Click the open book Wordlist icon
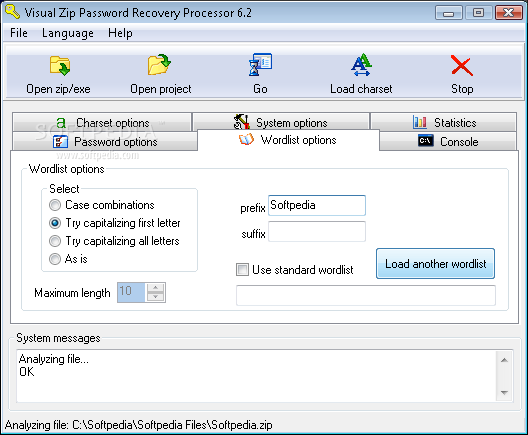The height and width of the screenshot is (435, 528). (x=246, y=139)
